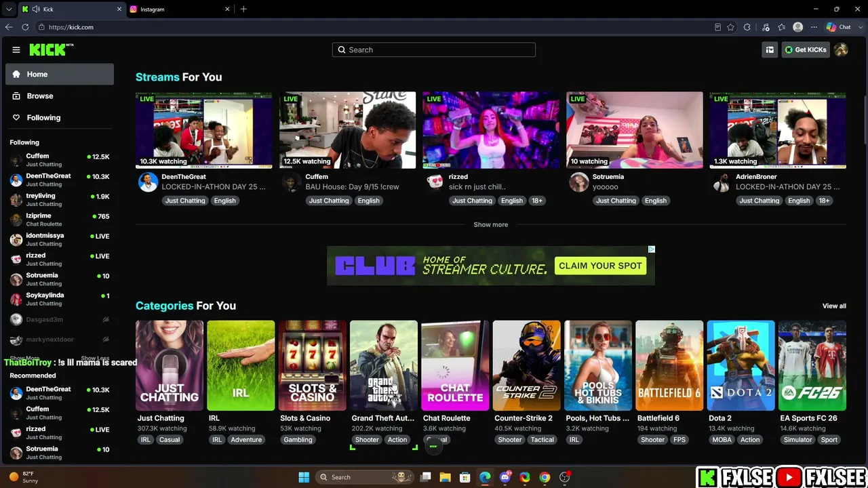Open View all categories link
868x488 pixels.
pyautogui.click(x=834, y=306)
